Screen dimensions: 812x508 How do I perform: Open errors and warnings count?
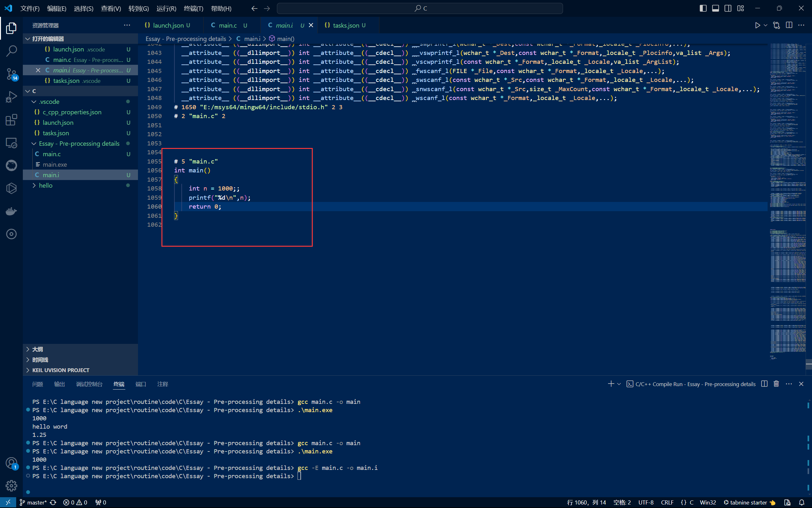pyautogui.click(x=75, y=503)
